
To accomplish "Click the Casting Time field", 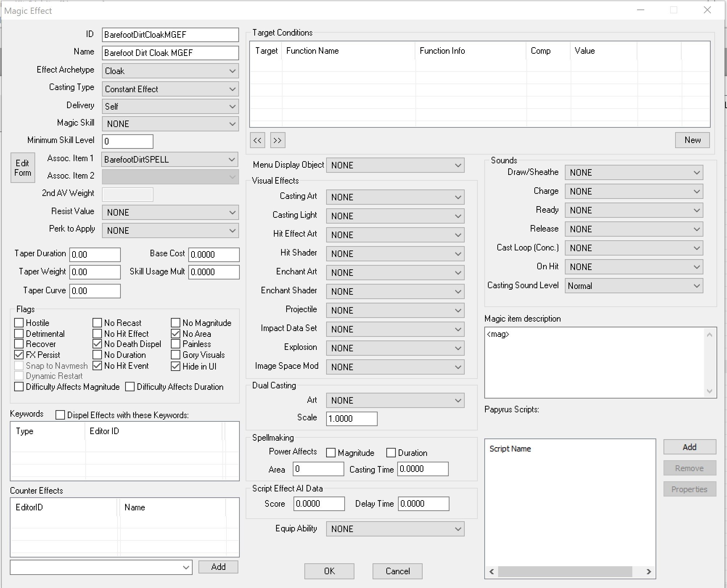I will coord(423,469).
